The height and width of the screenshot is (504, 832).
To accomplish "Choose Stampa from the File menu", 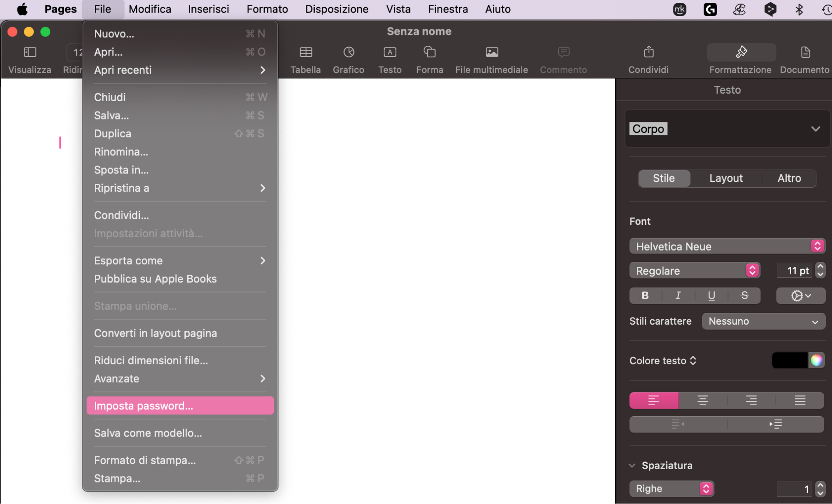I will pos(180,479).
